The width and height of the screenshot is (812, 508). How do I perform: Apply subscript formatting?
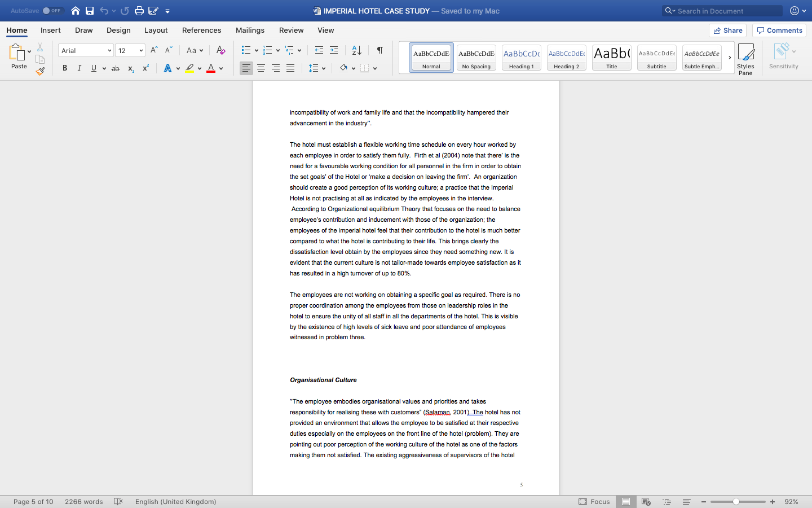click(x=130, y=68)
